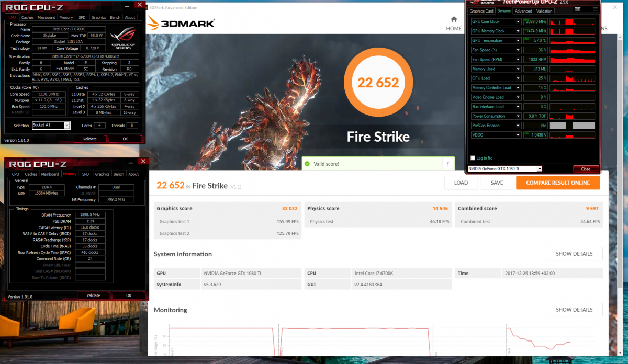The height and width of the screenshot is (364, 628).
Task: Open the GPU-Z hamburger menu icon
Action: (x=595, y=9)
